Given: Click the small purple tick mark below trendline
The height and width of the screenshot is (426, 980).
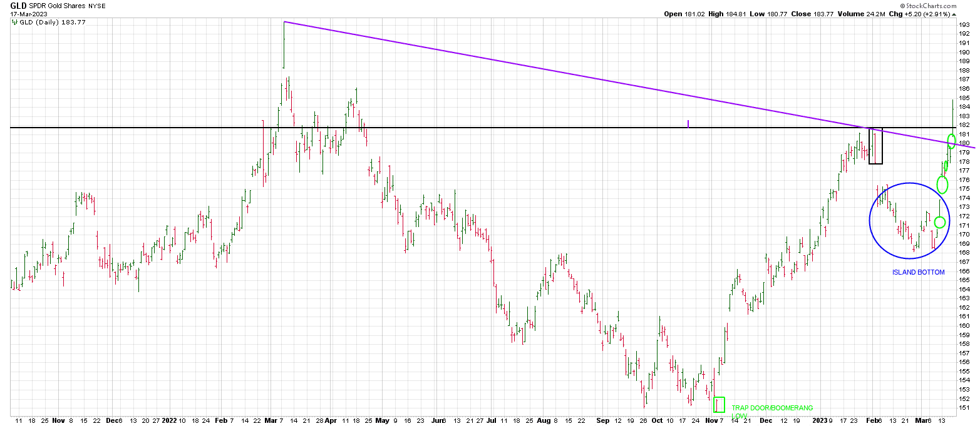Looking at the screenshot, I should pyautogui.click(x=688, y=123).
